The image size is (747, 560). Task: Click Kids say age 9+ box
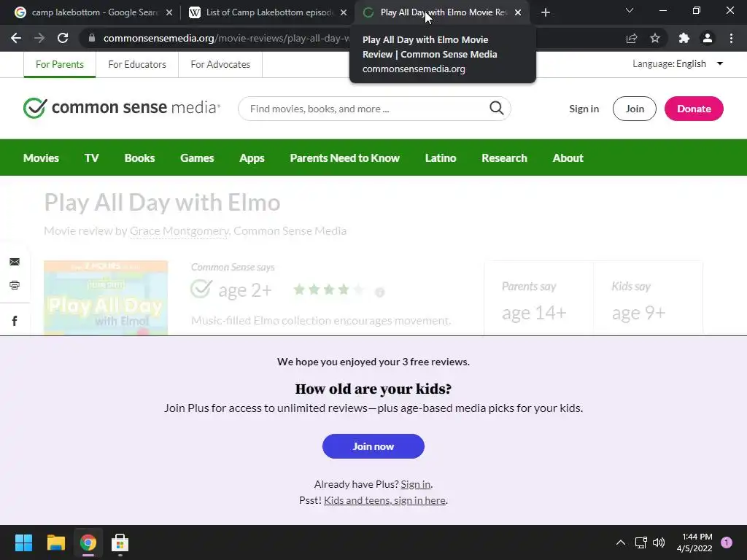tap(648, 300)
